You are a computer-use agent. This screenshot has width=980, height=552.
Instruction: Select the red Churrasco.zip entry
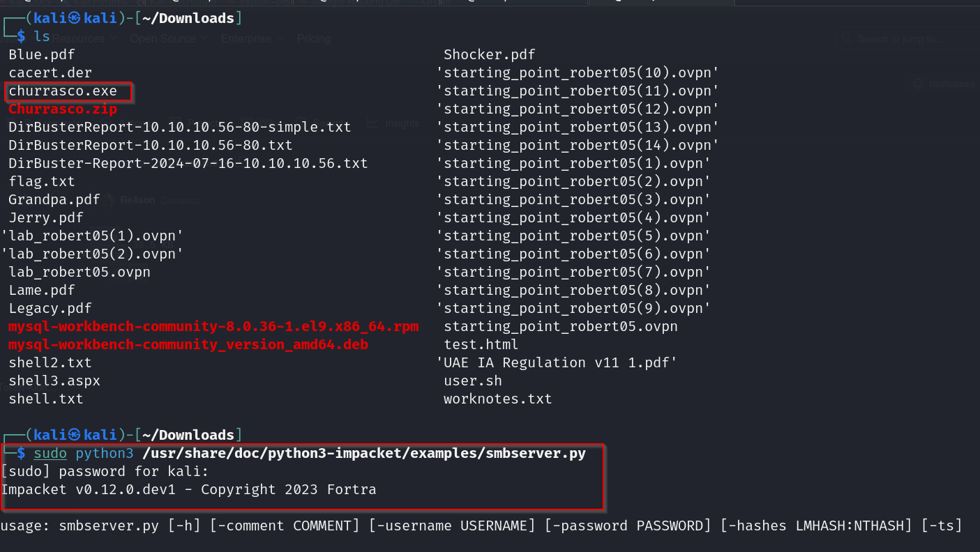[63, 109]
